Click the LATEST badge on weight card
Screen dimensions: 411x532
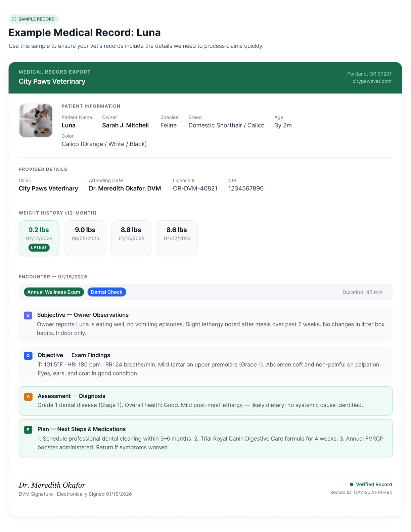pos(39,248)
